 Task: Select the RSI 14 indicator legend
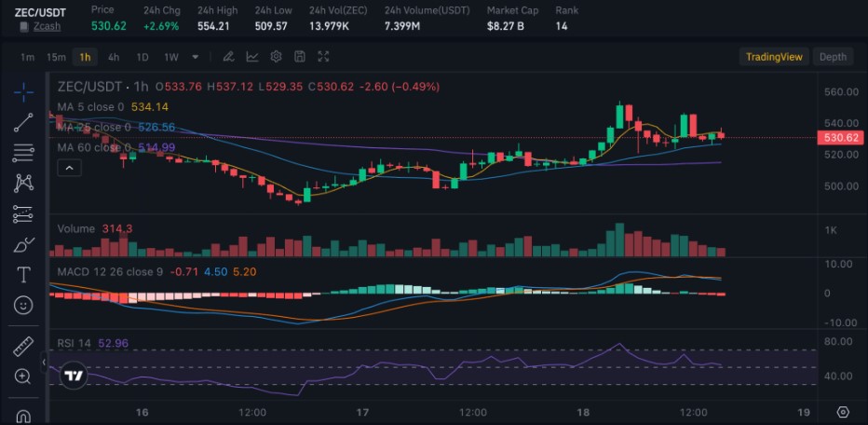pyautogui.click(x=74, y=344)
